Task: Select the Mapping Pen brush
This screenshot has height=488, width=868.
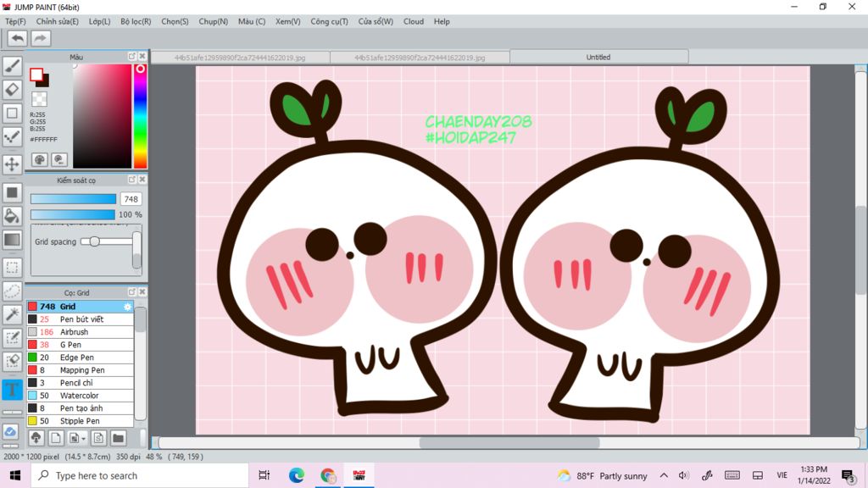Action: pyautogui.click(x=81, y=370)
